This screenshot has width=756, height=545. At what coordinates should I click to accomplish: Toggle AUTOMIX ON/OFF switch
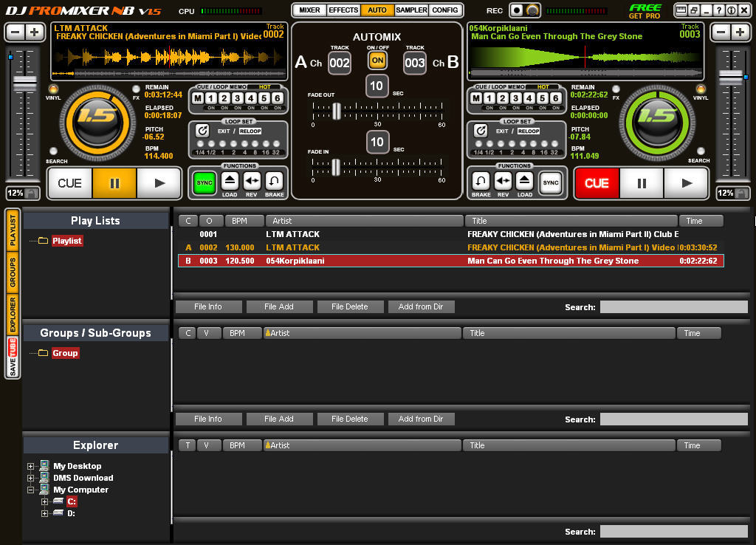tap(377, 61)
